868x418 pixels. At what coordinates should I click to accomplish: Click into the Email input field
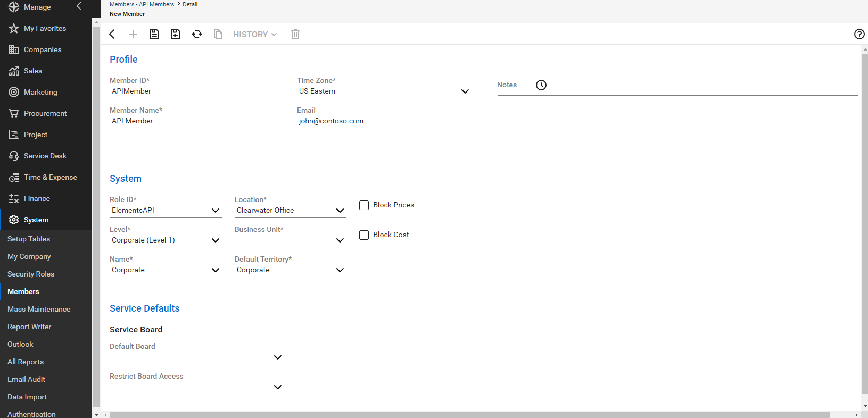383,121
